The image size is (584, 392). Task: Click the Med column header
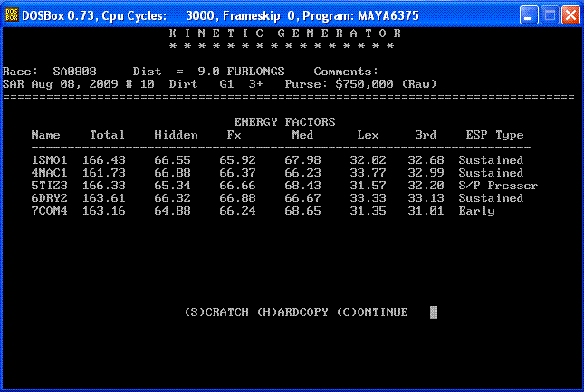[x=302, y=134]
